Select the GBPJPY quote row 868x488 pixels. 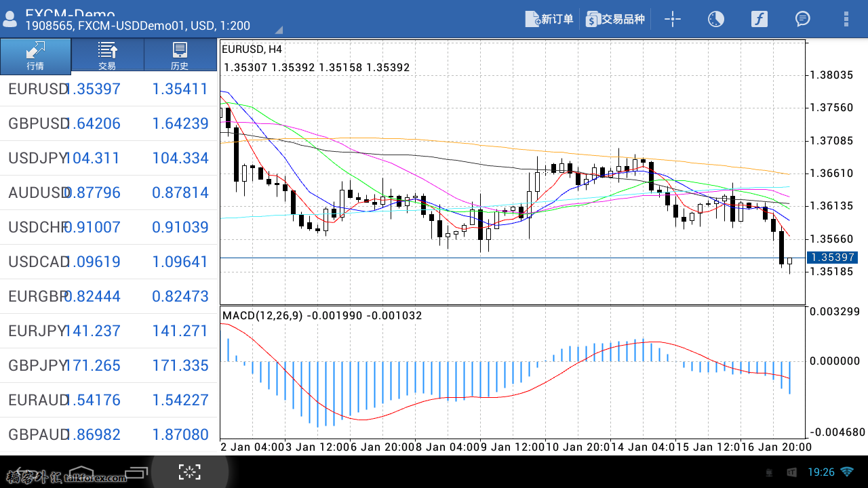click(x=108, y=365)
